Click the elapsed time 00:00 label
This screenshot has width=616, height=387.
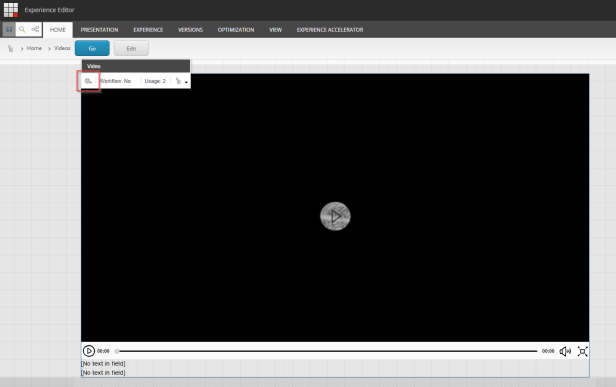pyautogui.click(x=103, y=351)
